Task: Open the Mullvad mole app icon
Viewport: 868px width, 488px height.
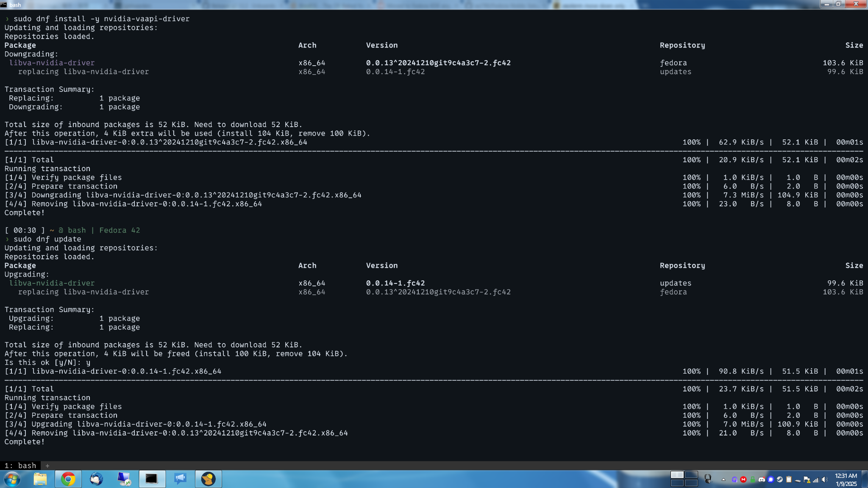Action: coord(208,479)
